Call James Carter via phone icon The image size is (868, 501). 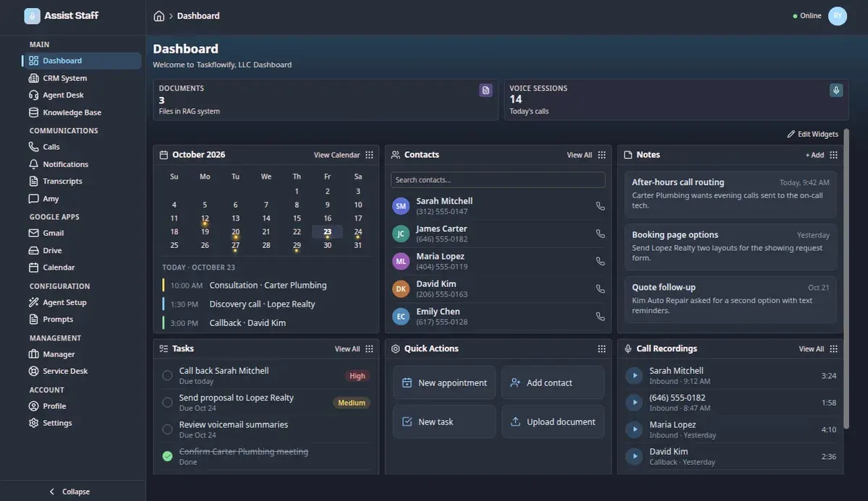tap(600, 234)
